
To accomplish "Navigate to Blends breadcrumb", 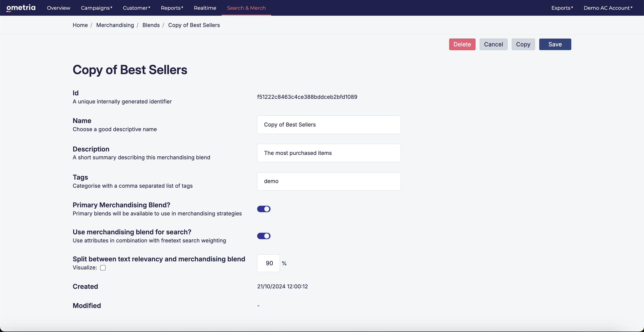I will click(x=151, y=25).
